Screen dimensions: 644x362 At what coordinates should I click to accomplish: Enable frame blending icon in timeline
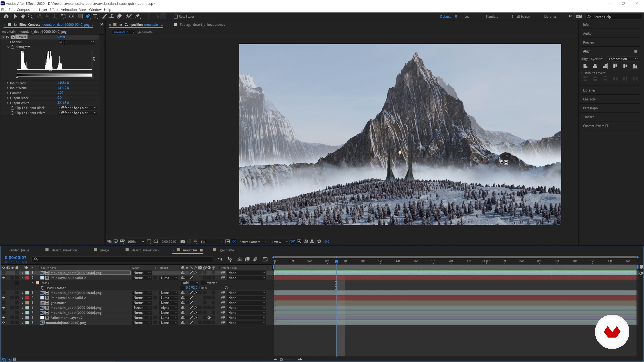[247, 259]
